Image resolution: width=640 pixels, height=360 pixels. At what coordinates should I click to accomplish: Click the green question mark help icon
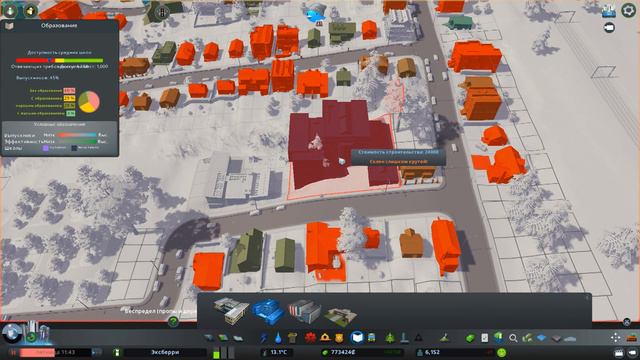click(173, 322)
